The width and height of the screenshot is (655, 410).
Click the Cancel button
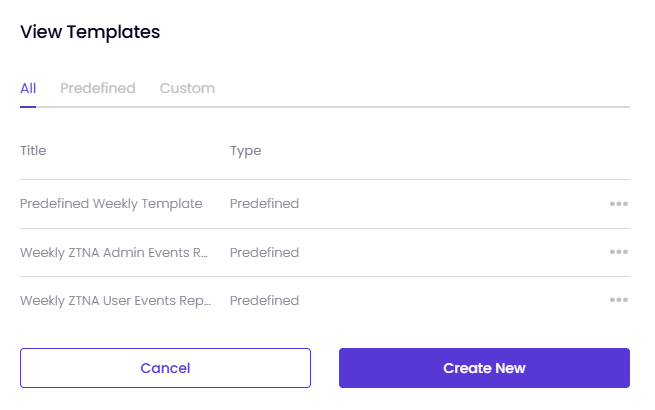coord(165,368)
